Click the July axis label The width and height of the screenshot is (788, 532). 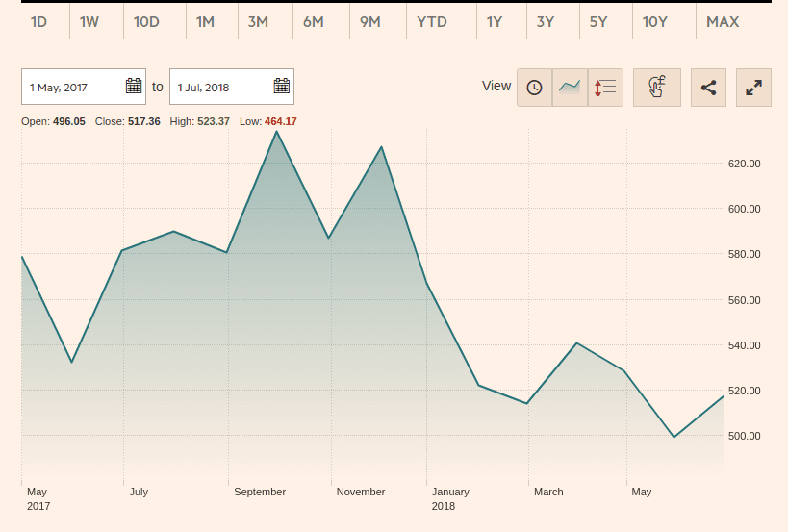pyautogui.click(x=139, y=492)
